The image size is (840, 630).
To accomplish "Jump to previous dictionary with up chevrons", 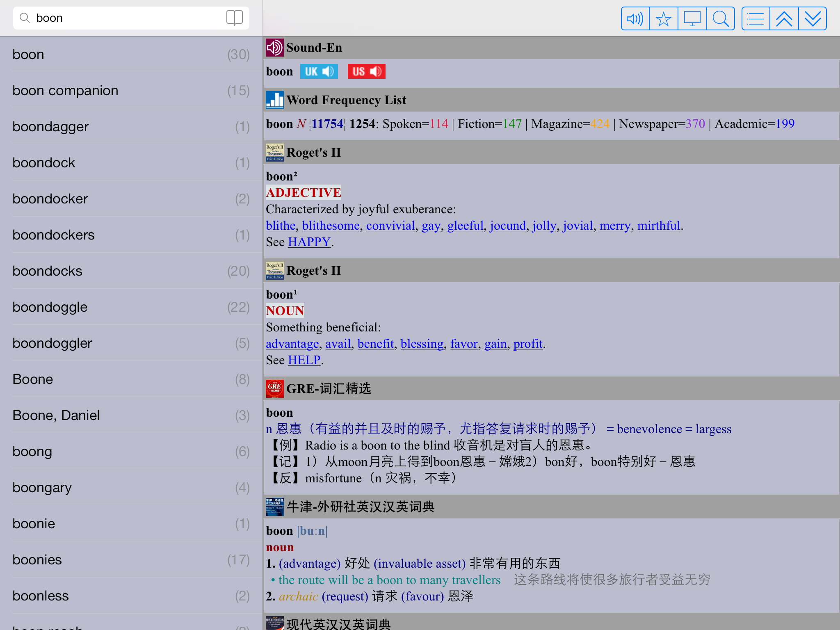I will [x=784, y=18].
